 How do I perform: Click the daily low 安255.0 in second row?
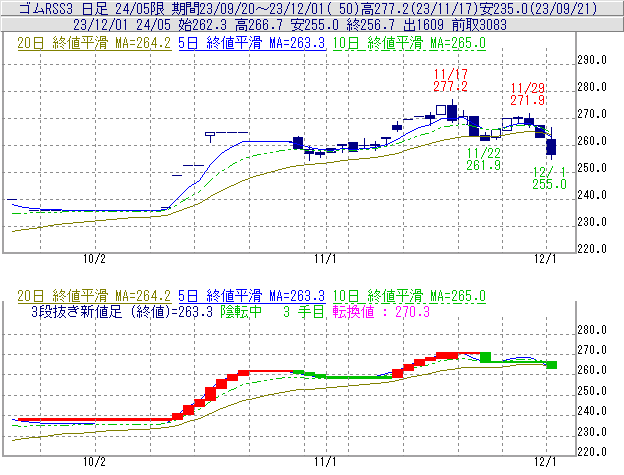point(315,25)
